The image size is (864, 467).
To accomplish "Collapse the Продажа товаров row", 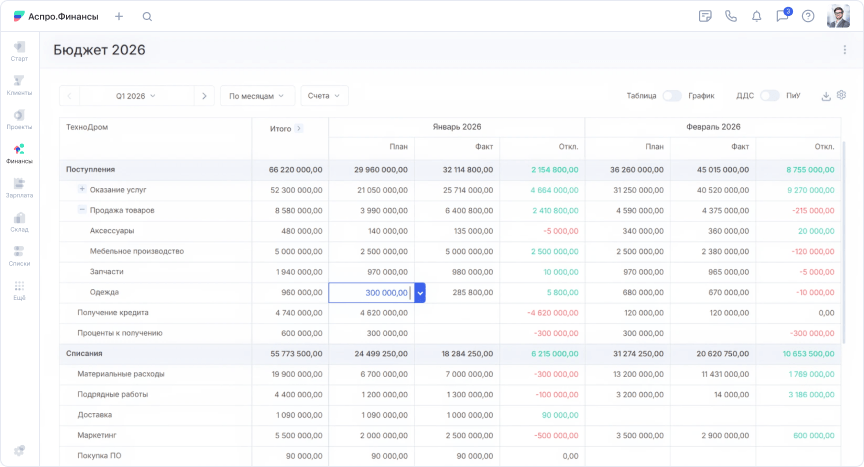I will click(82, 210).
